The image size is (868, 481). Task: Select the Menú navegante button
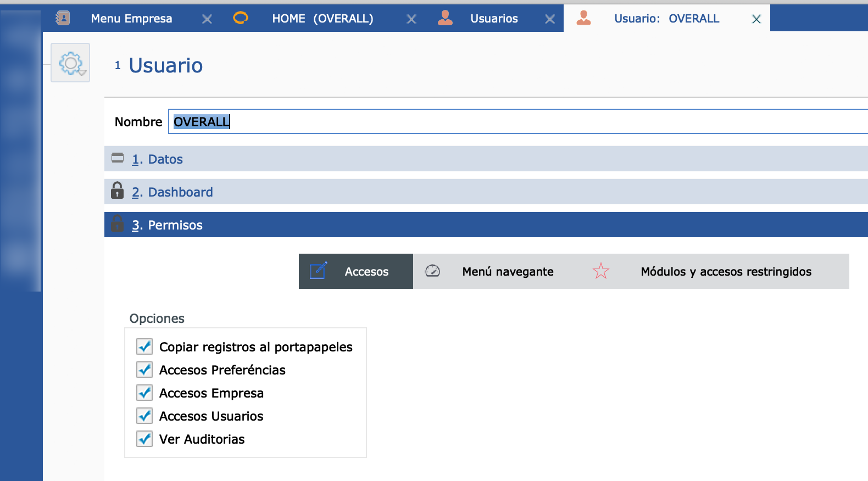507,272
